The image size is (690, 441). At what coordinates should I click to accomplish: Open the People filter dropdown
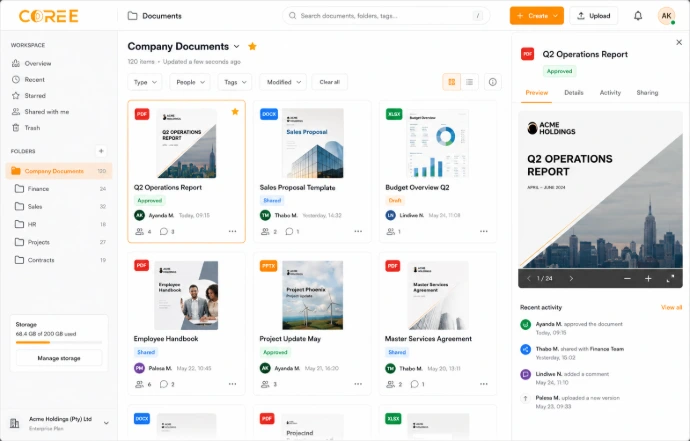click(x=190, y=82)
